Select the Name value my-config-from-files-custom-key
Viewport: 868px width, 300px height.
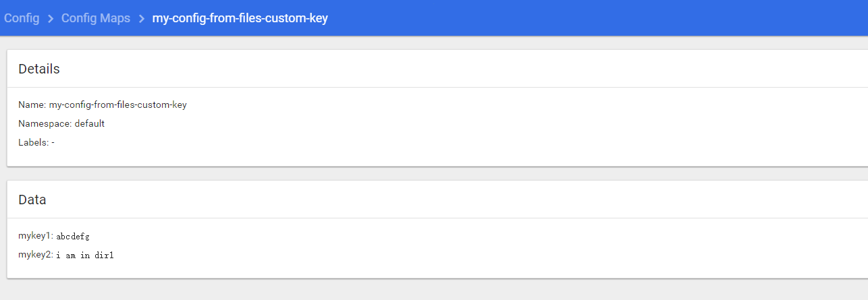pyautogui.click(x=117, y=105)
